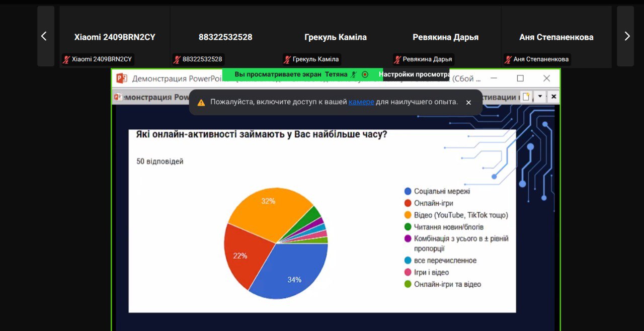Open the Настройки просмотра view options menu
Image resolution: width=644 pixels, height=331 pixels.
point(414,74)
